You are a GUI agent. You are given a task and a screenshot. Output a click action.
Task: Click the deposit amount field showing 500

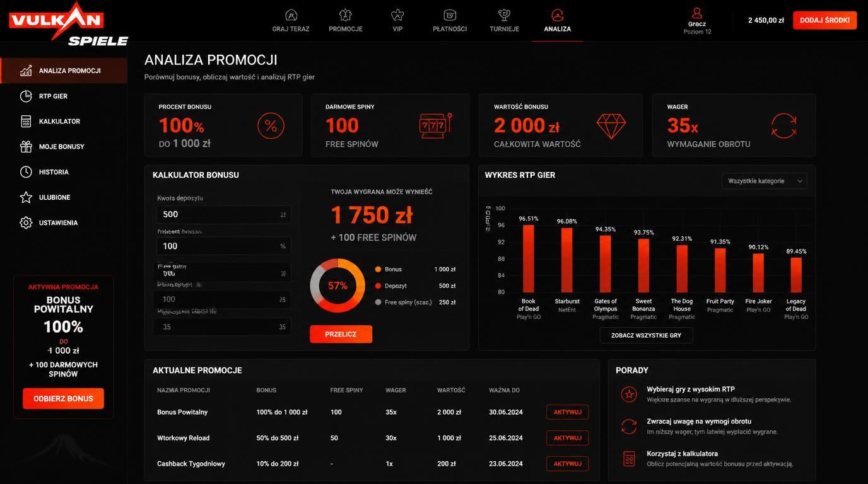[x=223, y=214]
